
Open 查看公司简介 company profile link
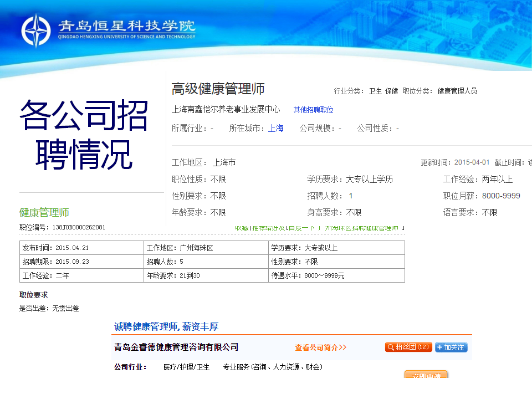(320, 347)
